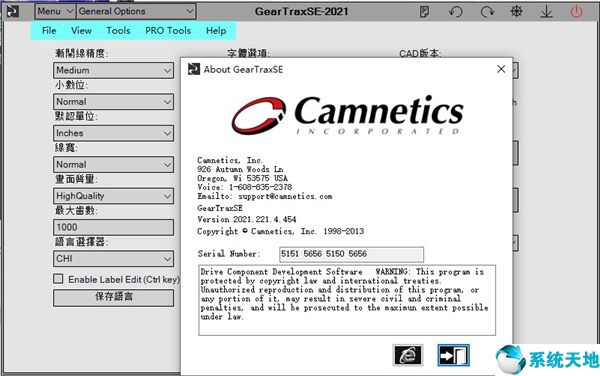Click the GearTraxSE-2021 window title
The height and width of the screenshot is (376, 600).
coord(302,11)
